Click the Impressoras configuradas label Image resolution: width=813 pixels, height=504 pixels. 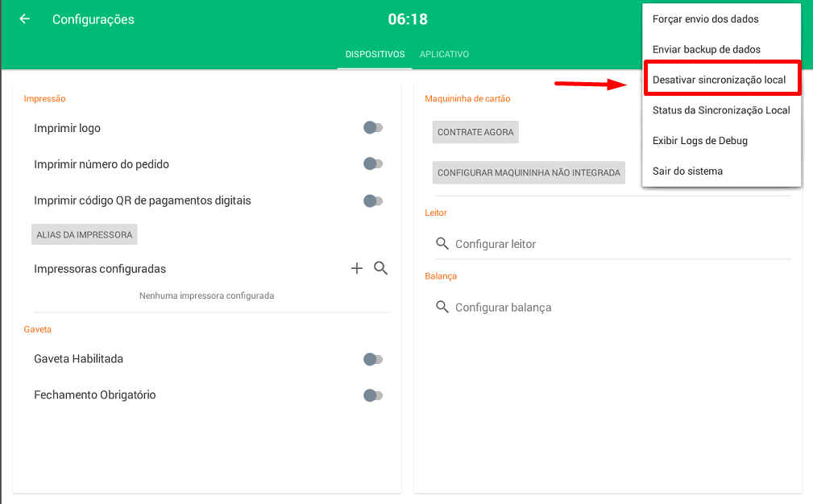click(100, 269)
